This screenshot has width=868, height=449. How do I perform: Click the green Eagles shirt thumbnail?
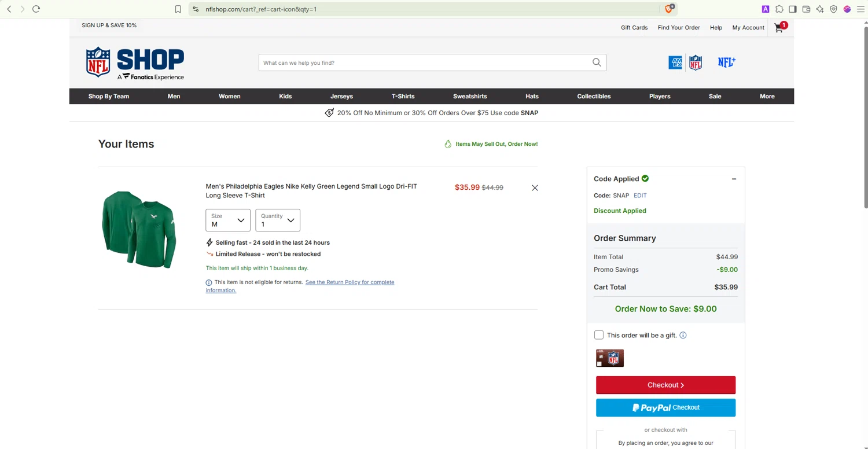click(139, 230)
